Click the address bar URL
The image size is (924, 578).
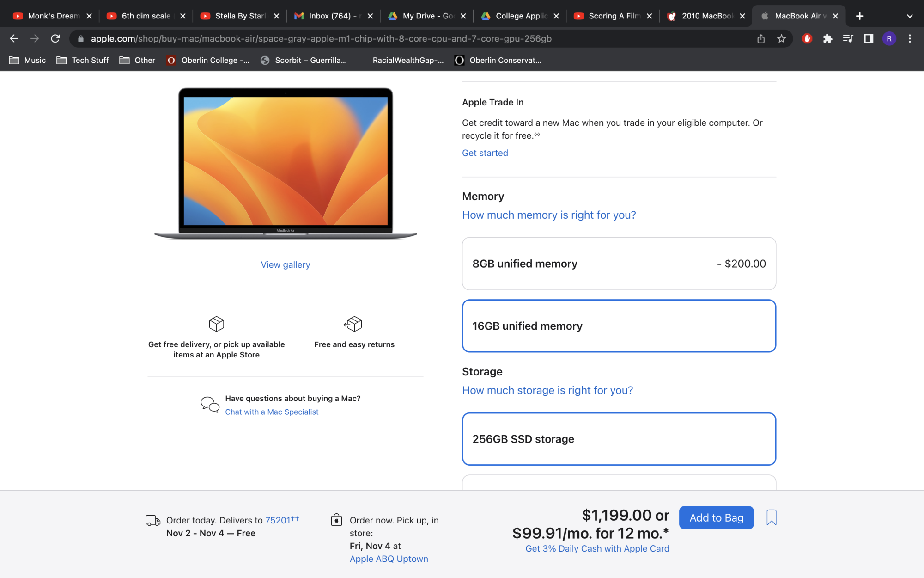pyautogui.click(x=321, y=39)
